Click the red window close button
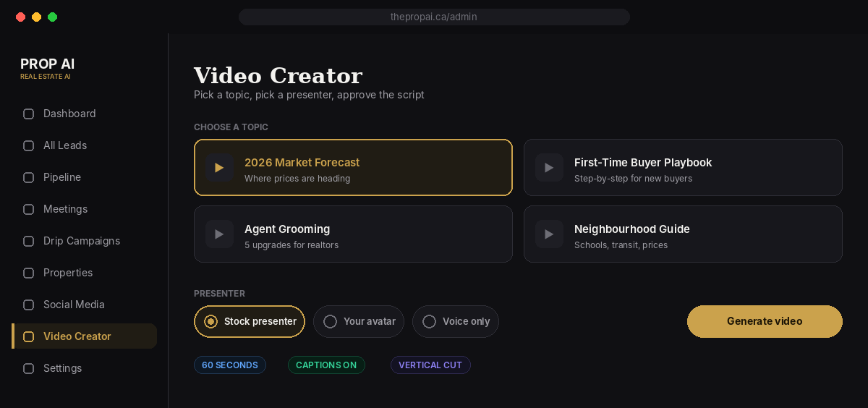The image size is (868, 408). [20, 17]
